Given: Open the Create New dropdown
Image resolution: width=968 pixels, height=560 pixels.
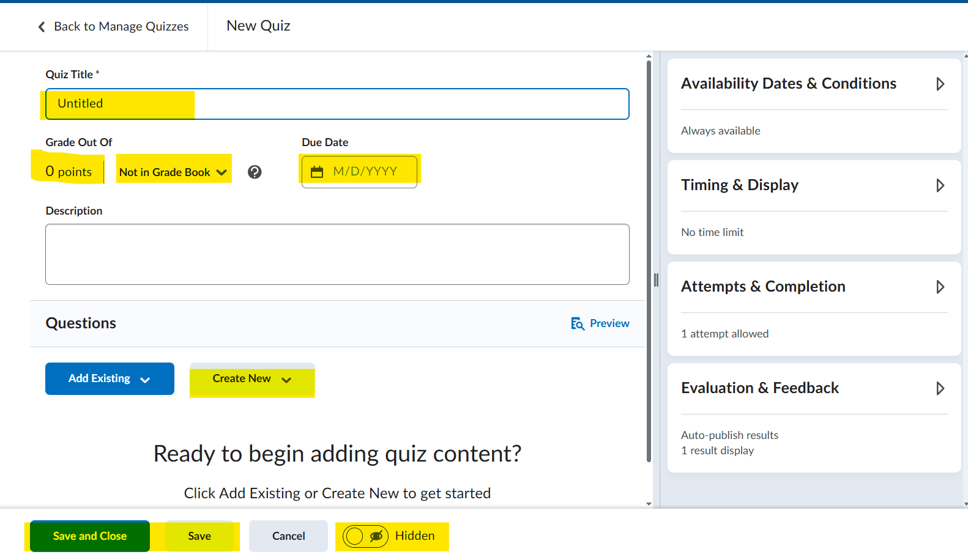Looking at the screenshot, I should 251,379.
